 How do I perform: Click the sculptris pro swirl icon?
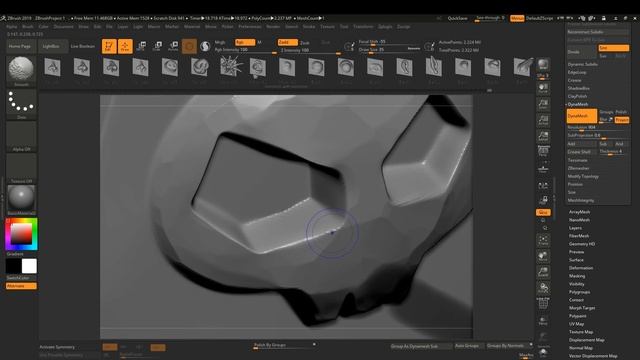click(x=205, y=46)
